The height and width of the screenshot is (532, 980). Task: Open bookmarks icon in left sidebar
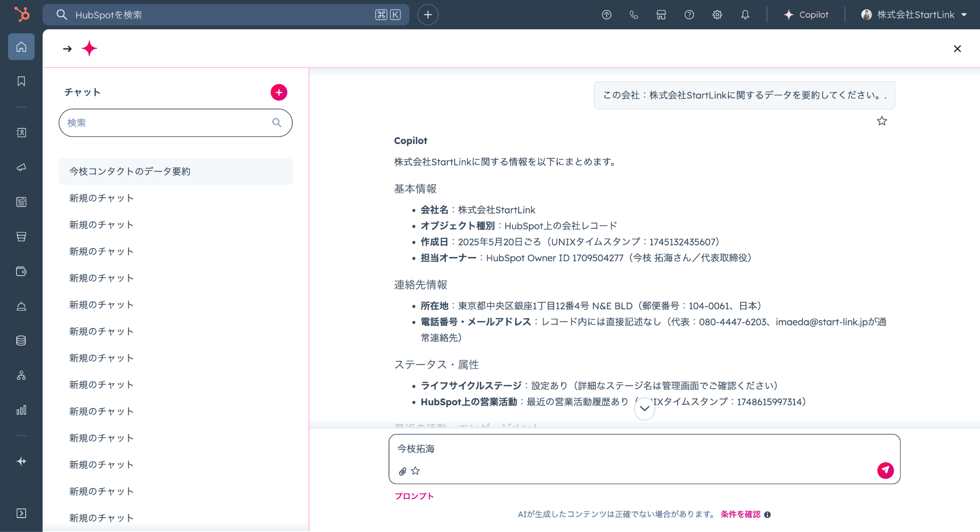click(x=21, y=81)
